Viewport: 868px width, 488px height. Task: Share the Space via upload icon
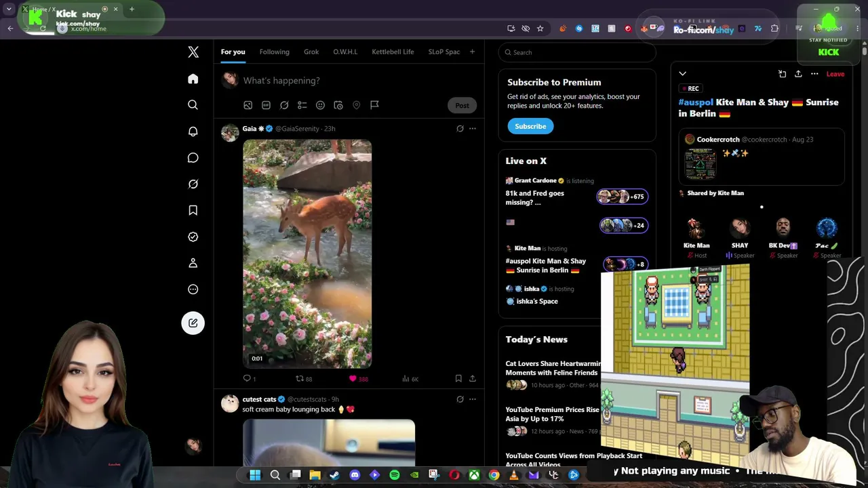pyautogui.click(x=798, y=74)
